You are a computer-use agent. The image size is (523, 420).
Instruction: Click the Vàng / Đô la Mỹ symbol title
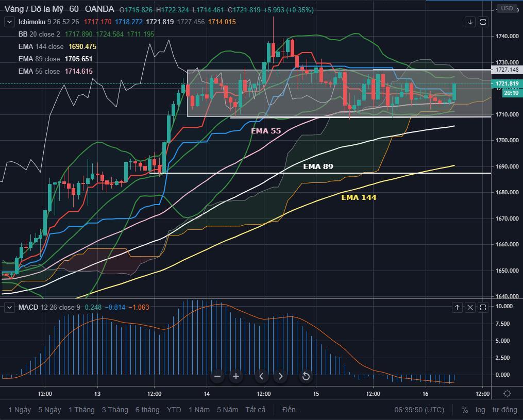(33, 9)
